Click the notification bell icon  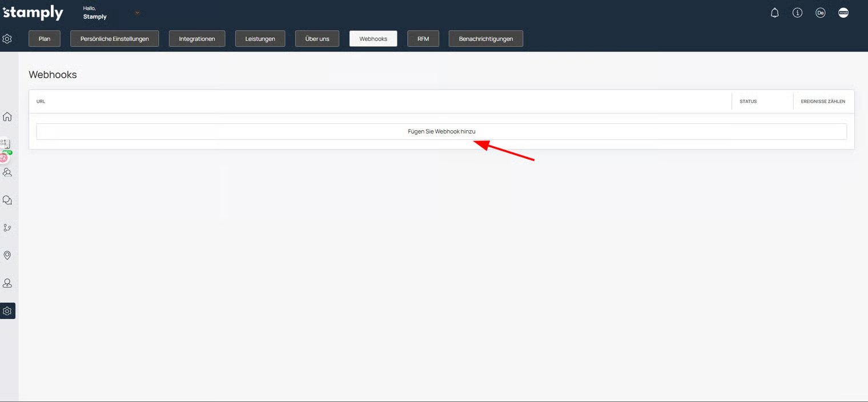[775, 13]
